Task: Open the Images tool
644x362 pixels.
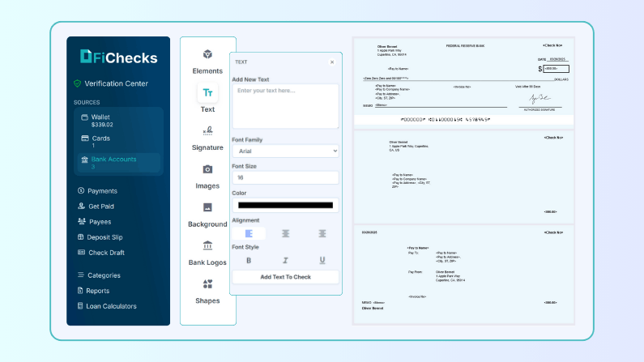Action: (207, 177)
